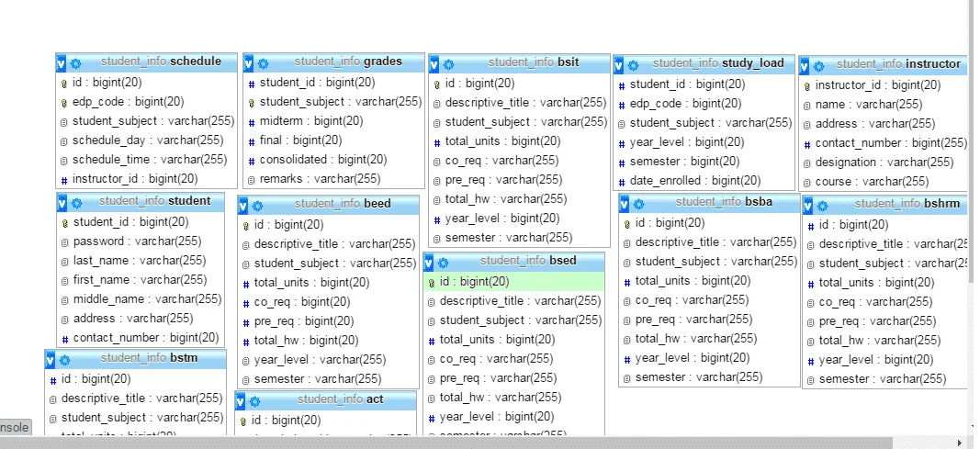This screenshot has width=980, height=449.
Task: Click primary key icon of schedule edp_code
Action: pyautogui.click(x=63, y=102)
